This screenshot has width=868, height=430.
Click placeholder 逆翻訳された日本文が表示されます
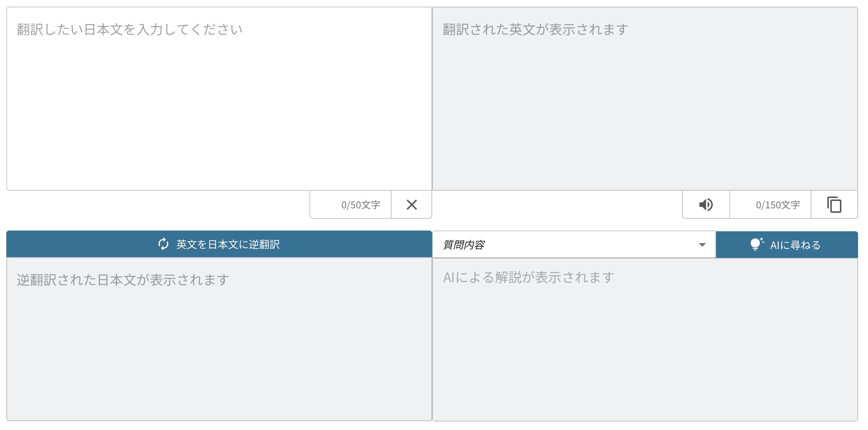pyautogui.click(x=123, y=280)
